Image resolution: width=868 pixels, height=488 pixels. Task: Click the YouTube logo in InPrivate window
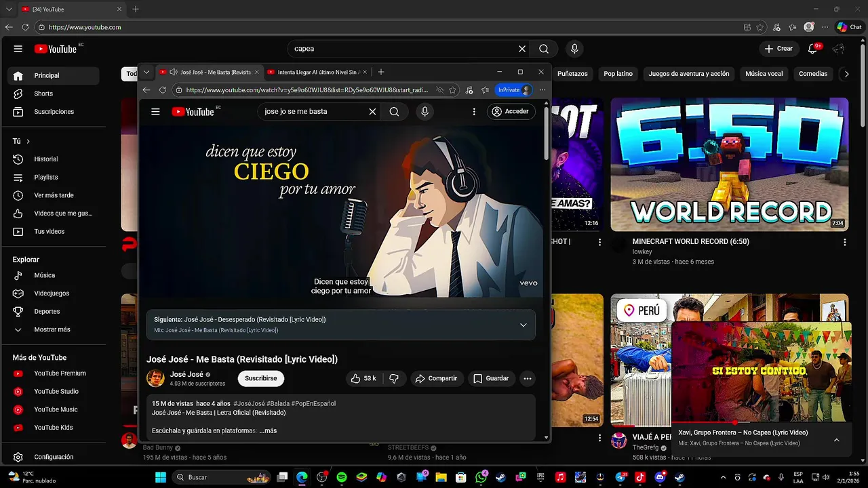point(193,111)
